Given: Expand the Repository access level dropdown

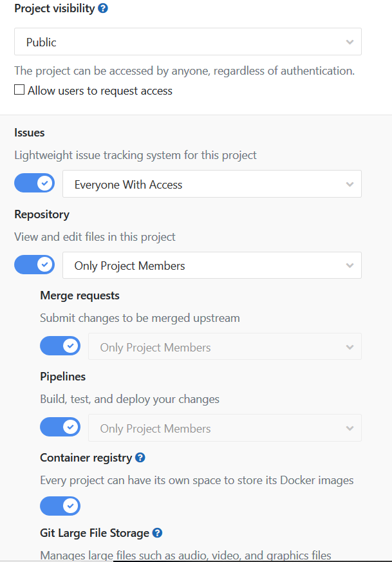Looking at the screenshot, I should click(x=212, y=265).
